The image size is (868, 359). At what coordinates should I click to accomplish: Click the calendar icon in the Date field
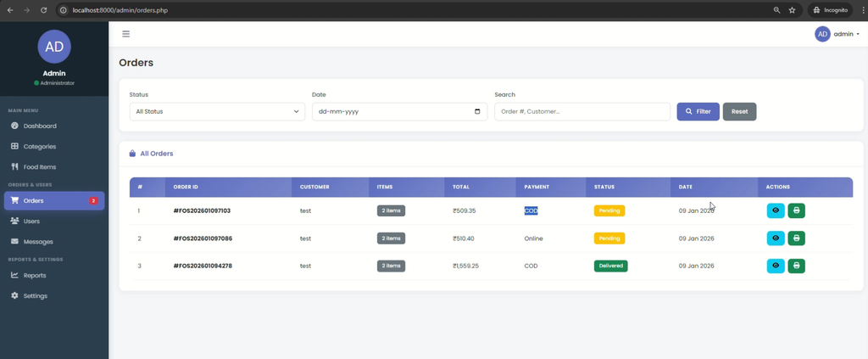click(478, 111)
